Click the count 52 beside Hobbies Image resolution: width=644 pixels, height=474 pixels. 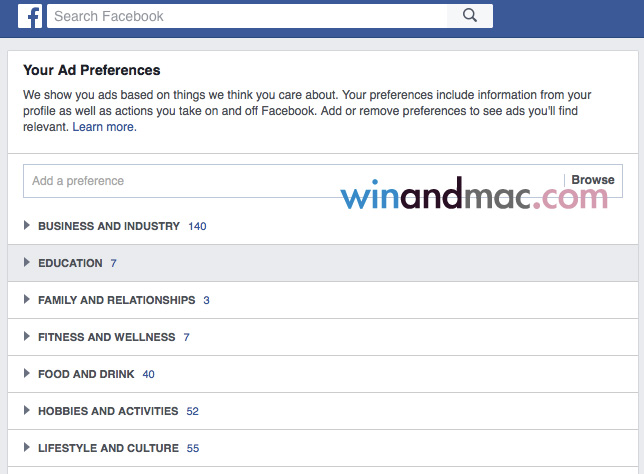click(192, 411)
